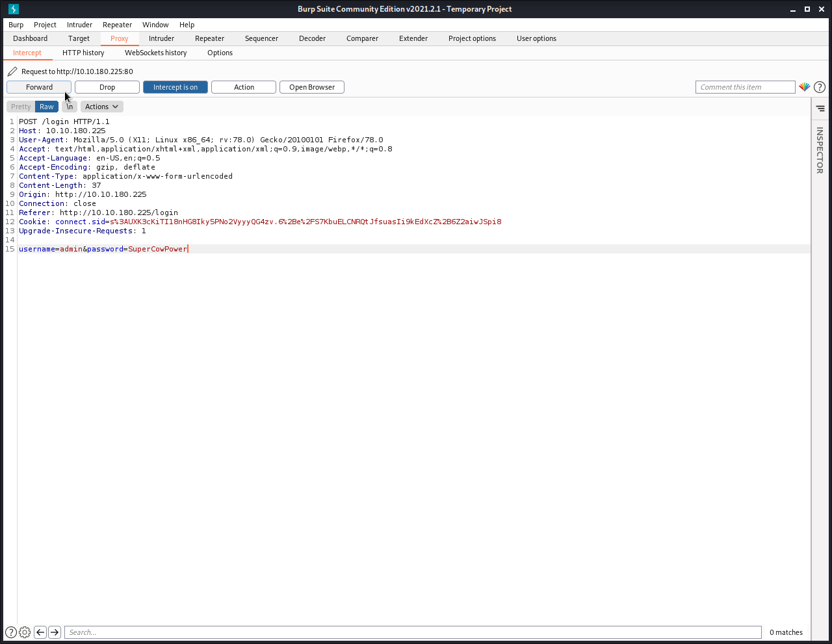This screenshot has width=832, height=644.
Task: Open the Project options tab
Action: 473,38
